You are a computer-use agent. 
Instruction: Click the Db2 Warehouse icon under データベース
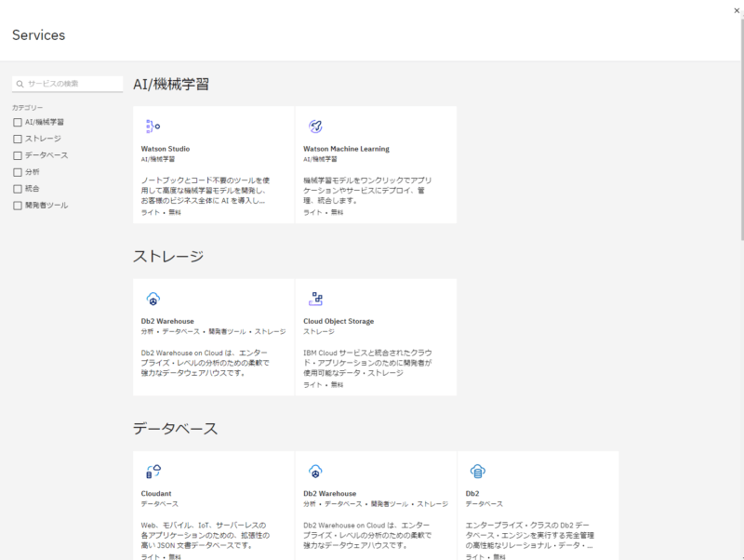[315, 472]
